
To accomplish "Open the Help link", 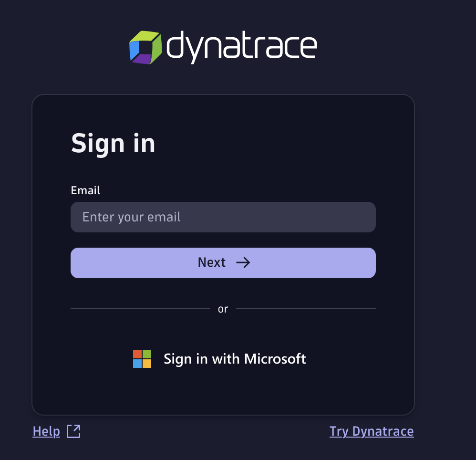I will click(46, 431).
